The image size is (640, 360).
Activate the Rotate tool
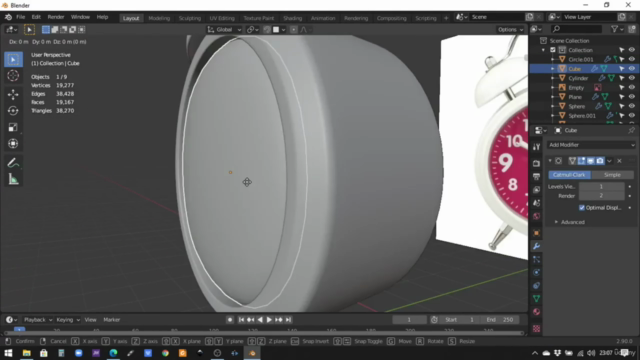13,111
